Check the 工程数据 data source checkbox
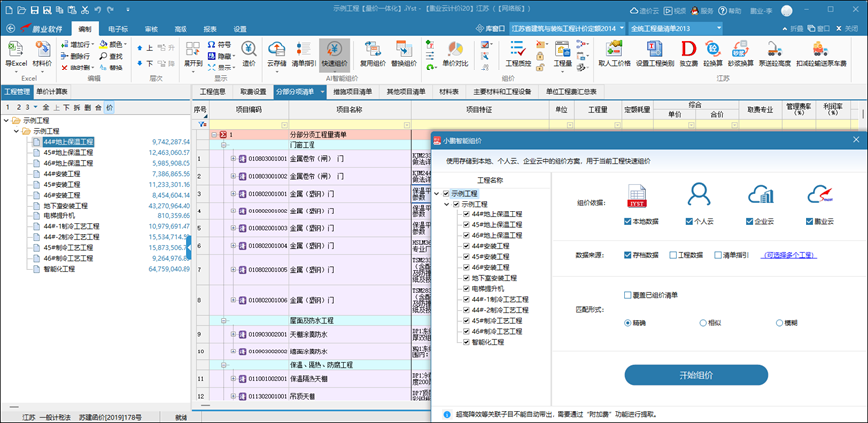 point(673,255)
